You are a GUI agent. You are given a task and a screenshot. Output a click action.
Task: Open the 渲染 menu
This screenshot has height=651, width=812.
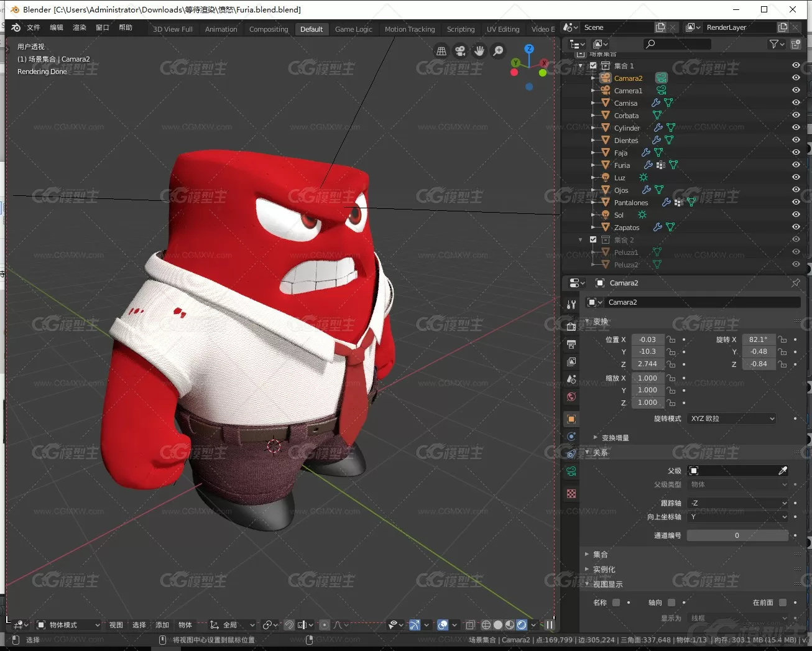(80, 27)
